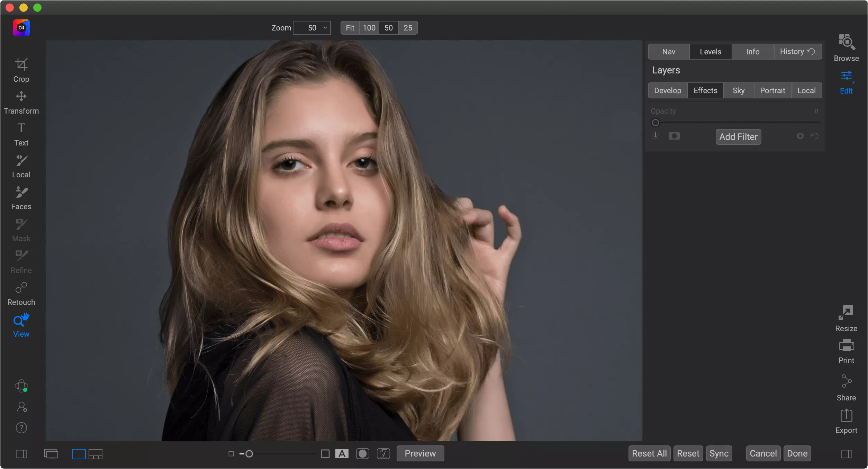868x469 pixels.
Task: Toggle the right panel visibility
Action: point(846,454)
